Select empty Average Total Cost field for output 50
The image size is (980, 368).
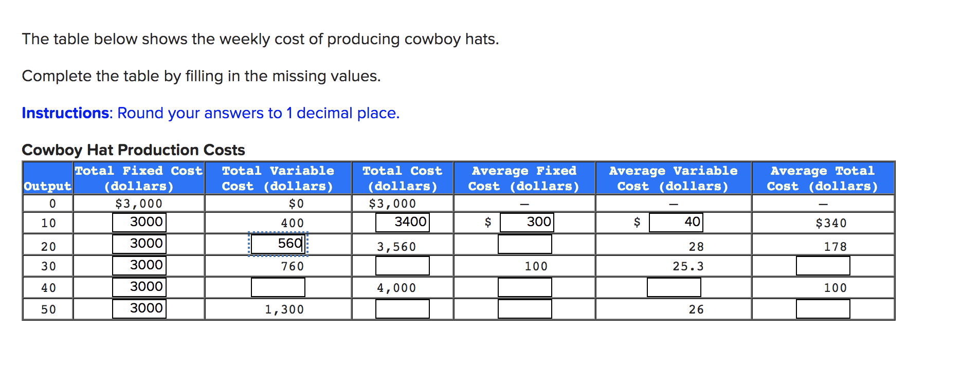(x=823, y=309)
